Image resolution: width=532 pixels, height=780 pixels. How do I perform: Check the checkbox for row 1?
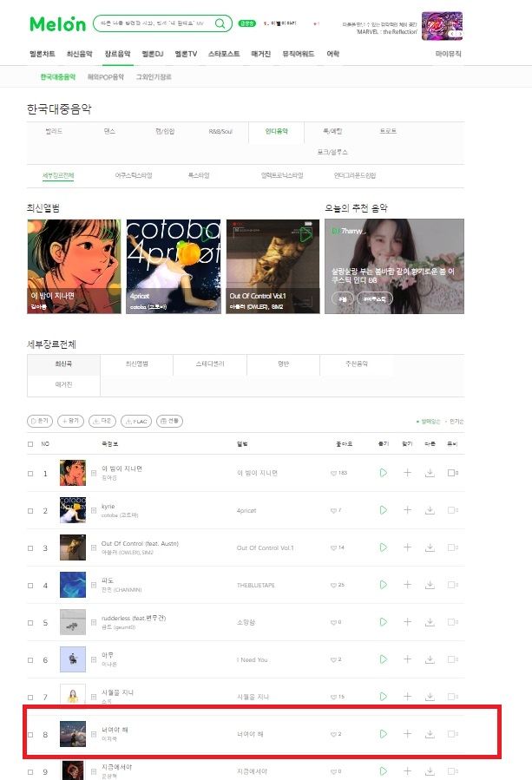[30, 474]
